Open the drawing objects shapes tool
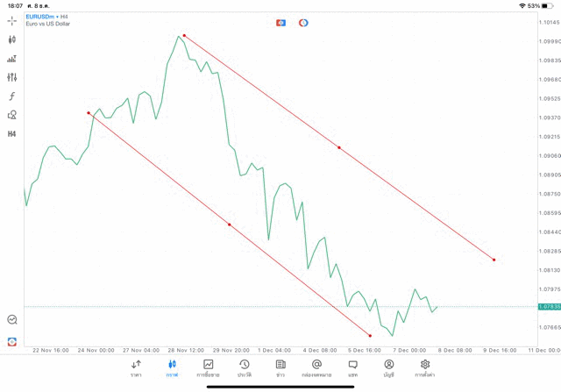The image size is (561, 392). tap(12, 115)
